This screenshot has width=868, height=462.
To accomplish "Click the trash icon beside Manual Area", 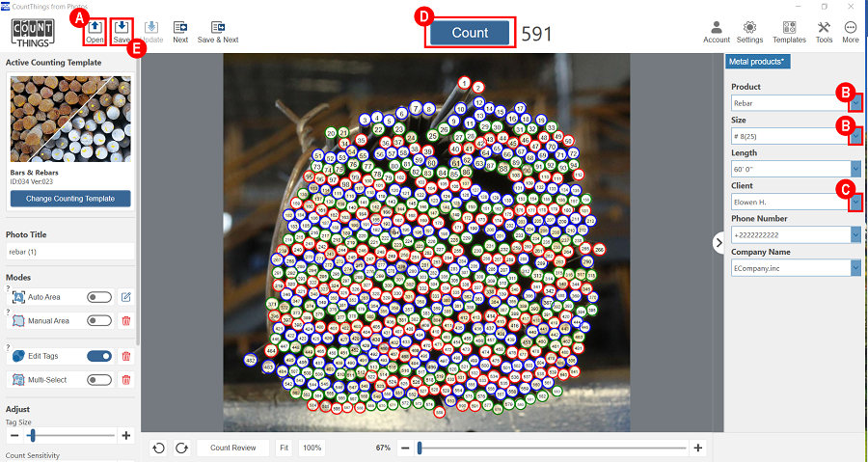I will tap(125, 320).
